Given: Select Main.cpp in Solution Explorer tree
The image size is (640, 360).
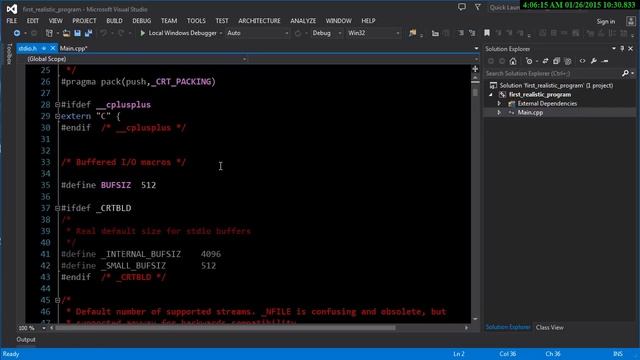Looking at the screenshot, I should [x=530, y=113].
